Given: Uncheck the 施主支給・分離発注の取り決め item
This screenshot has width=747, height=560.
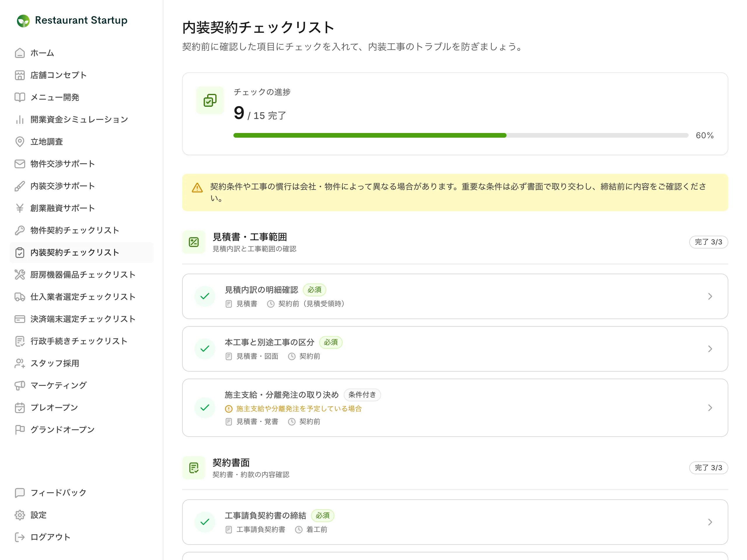Looking at the screenshot, I should click(x=205, y=408).
